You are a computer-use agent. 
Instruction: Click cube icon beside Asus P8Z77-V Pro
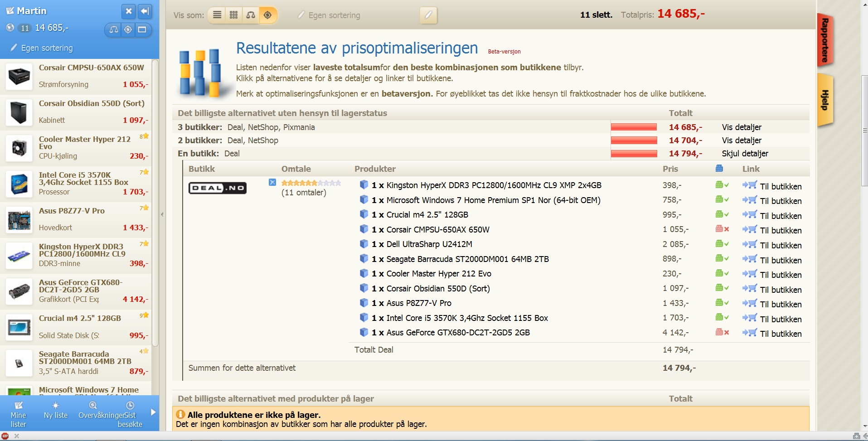(x=364, y=303)
